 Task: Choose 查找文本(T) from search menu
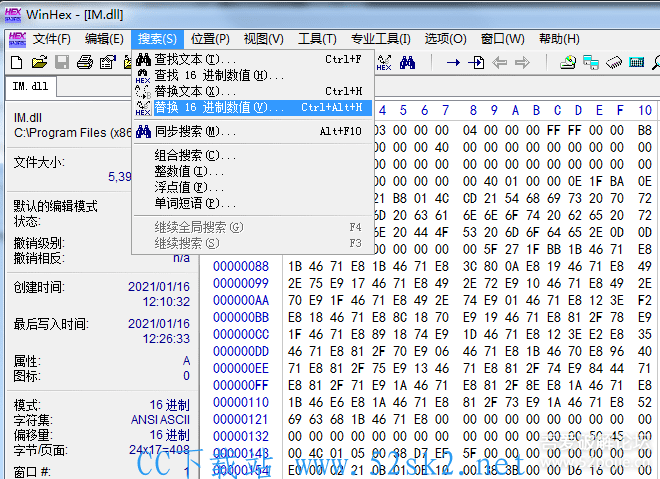coord(253,59)
